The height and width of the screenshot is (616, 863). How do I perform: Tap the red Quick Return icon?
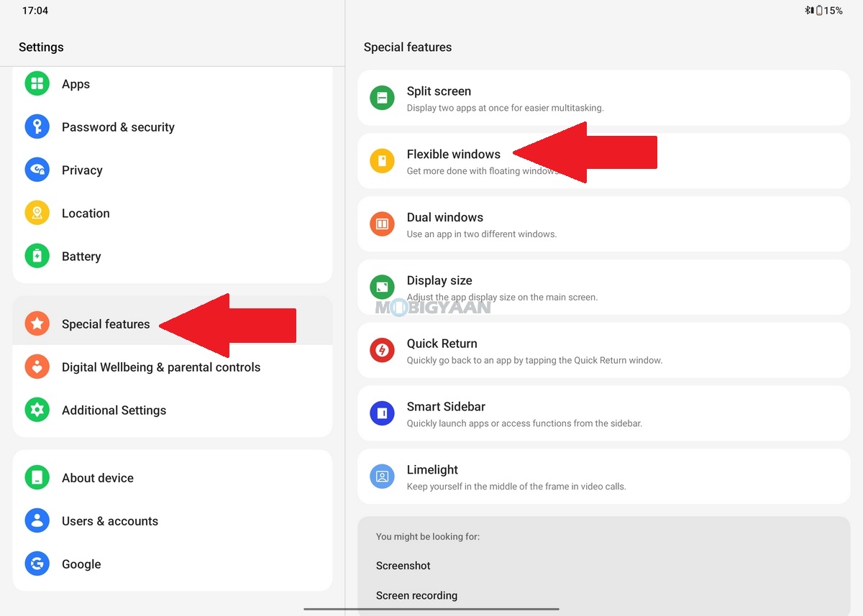[x=382, y=351]
